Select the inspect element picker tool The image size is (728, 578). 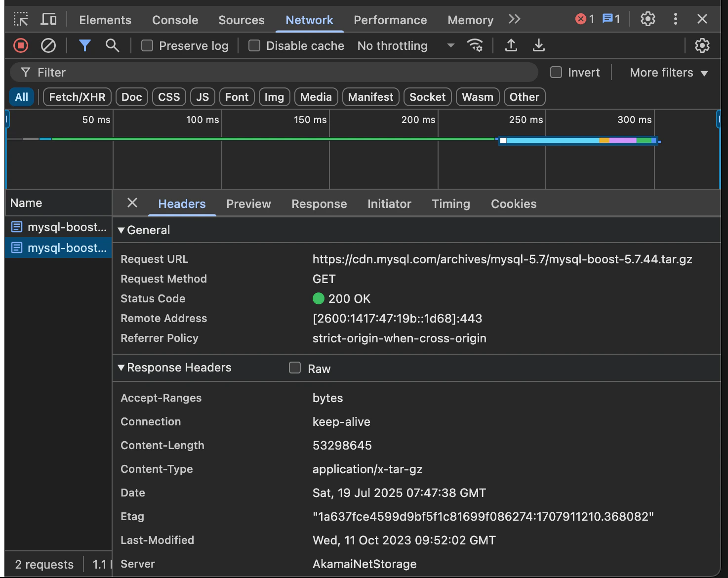pyautogui.click(x=21, y=19)
